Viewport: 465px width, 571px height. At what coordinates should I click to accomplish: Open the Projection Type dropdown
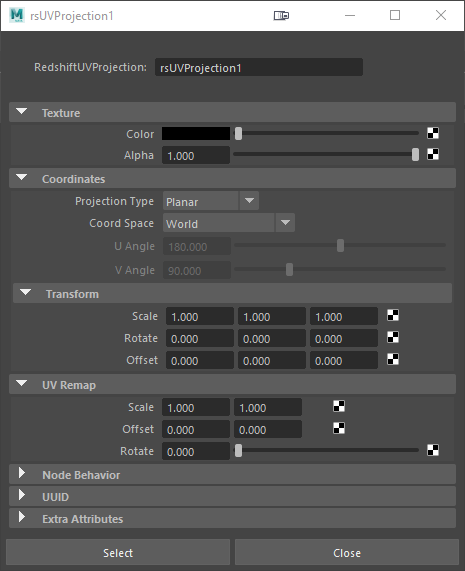211,201
